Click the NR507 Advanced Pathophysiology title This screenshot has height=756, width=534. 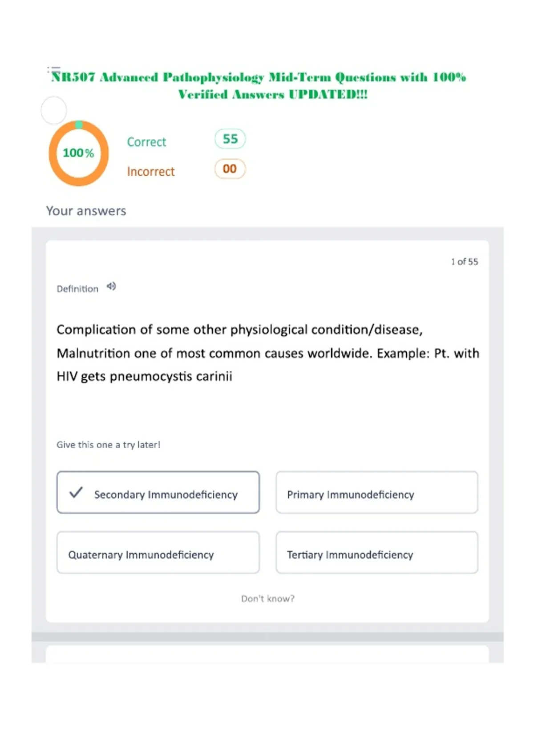tap(259, 86)
